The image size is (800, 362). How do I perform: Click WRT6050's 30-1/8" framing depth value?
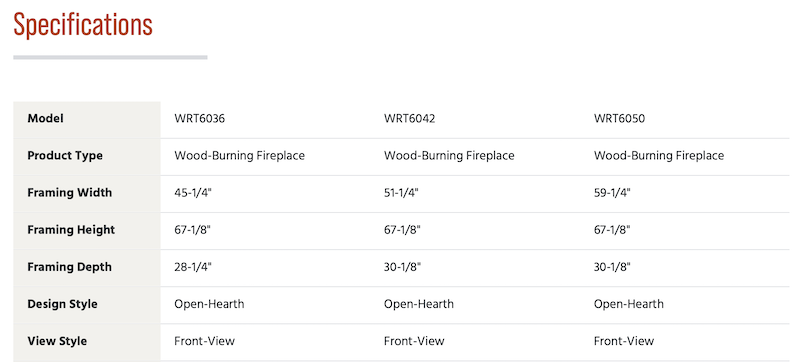tap(612, 267)
